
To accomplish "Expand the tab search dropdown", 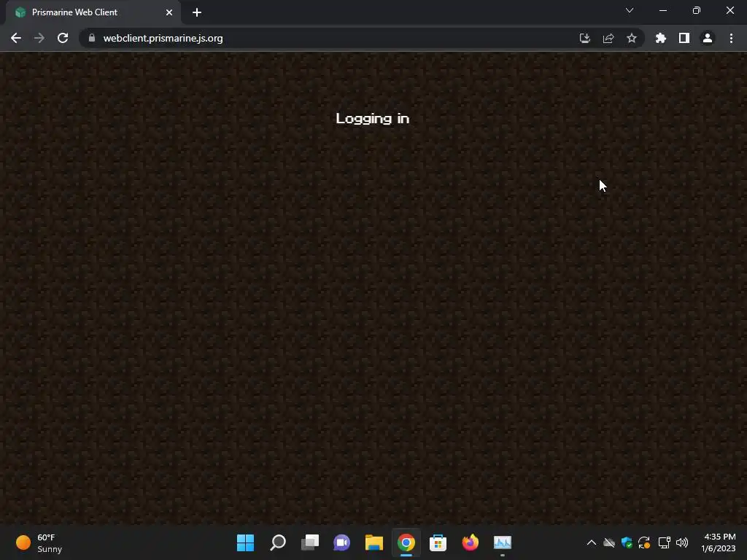I will (x=630, y=10).
